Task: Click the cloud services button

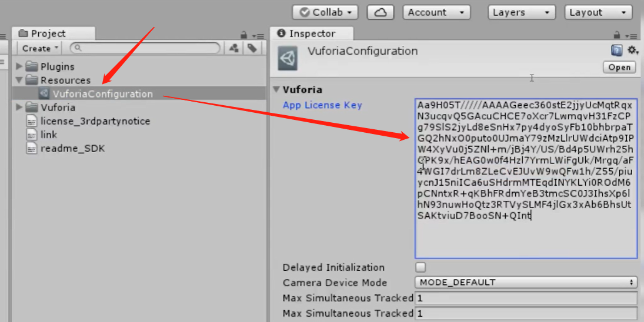Action: click(x=381, y=12)
